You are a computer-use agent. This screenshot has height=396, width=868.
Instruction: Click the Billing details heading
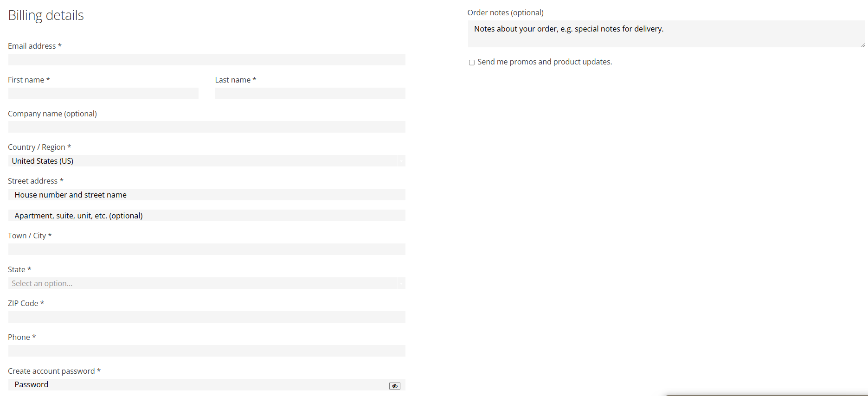coord(46,15)
